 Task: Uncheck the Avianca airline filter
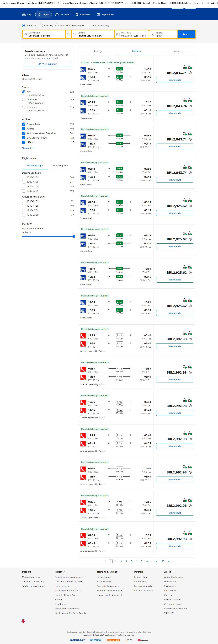tap(24, 129)
